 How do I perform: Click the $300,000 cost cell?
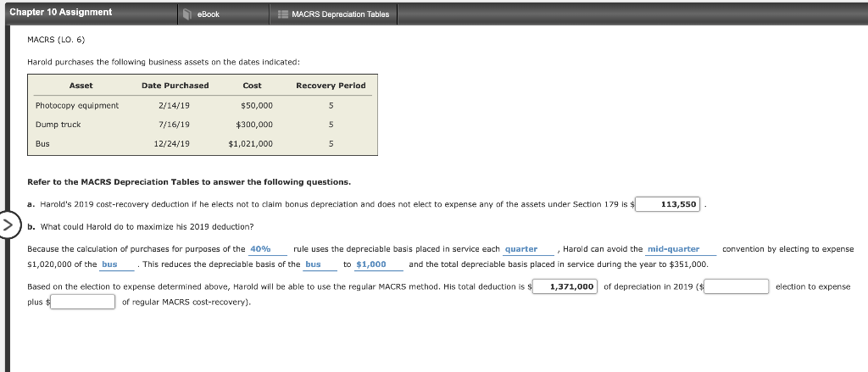coord(254,125)
